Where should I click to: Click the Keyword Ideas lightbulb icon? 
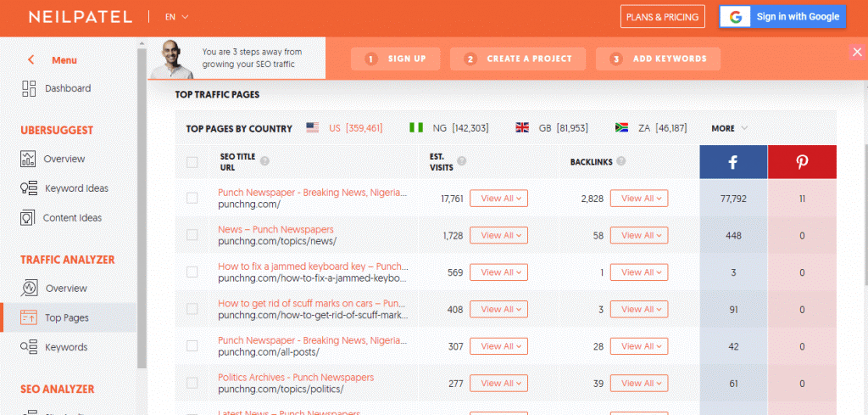click(x=29, y=188)
